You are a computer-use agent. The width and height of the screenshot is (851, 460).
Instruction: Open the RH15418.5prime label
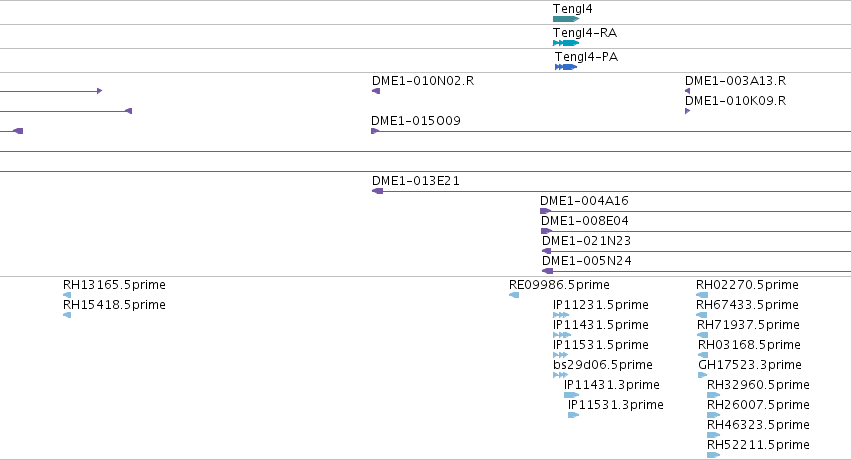(115, 305)
